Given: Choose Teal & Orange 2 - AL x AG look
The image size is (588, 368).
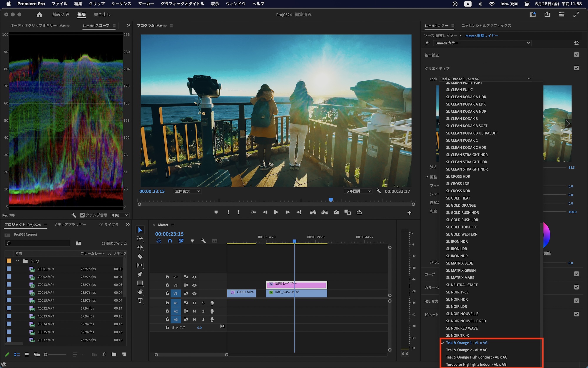Looking at the screenshot, I should click(467, 350).
